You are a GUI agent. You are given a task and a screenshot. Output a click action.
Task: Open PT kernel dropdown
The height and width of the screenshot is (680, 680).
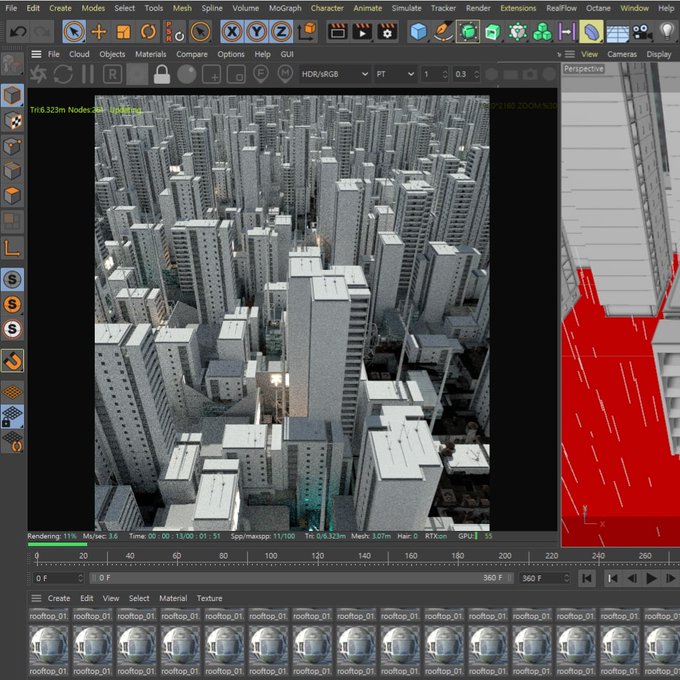pyautogui.click(x=395, y=74)
